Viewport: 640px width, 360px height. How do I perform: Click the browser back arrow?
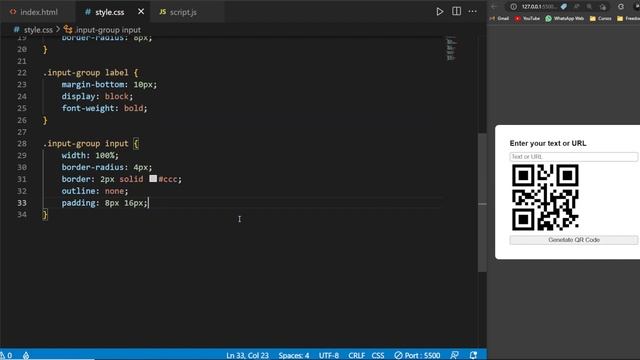494,7
